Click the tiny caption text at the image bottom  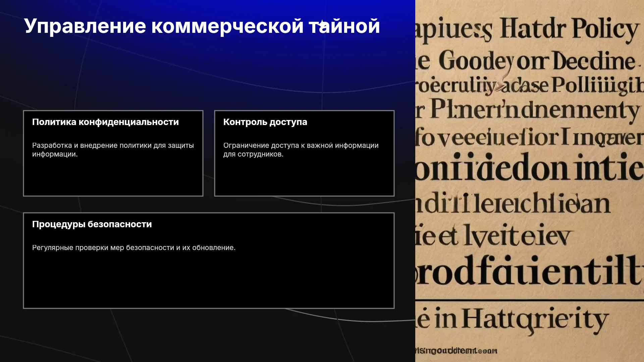(457, 351)
